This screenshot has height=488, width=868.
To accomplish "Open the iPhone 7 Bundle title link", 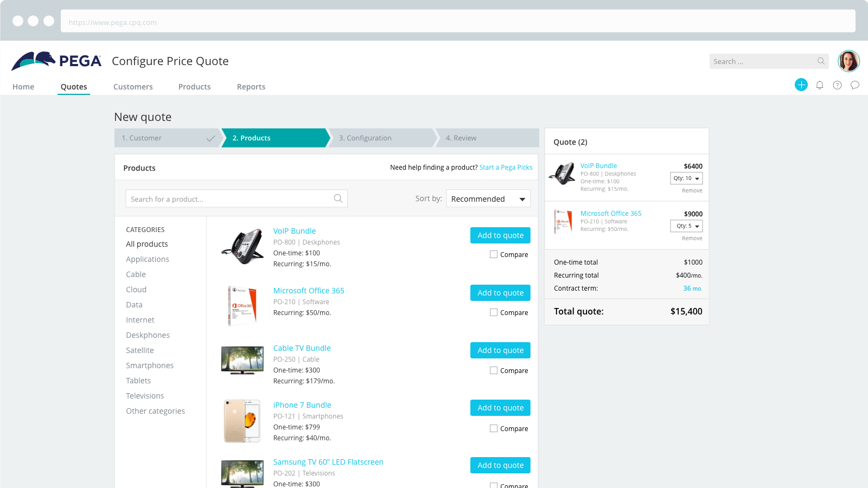I will point(302,405).
